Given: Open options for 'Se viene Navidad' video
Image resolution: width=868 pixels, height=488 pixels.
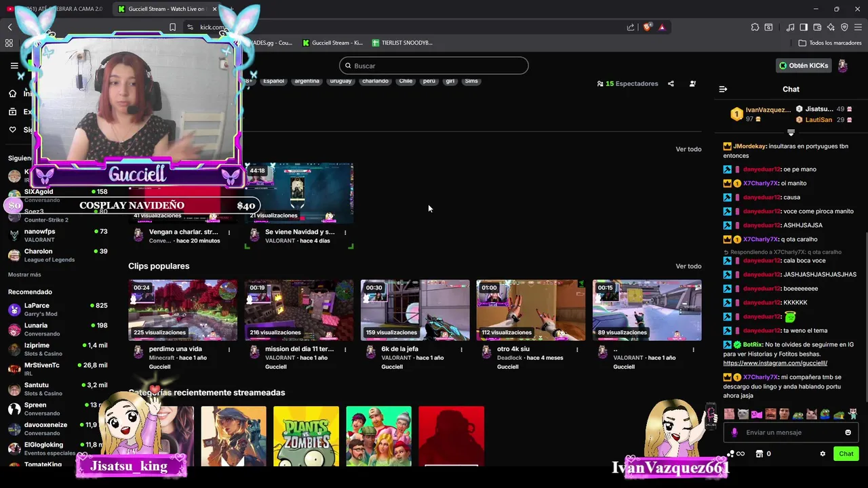Looking at the screenshot, I should (345, 232).
